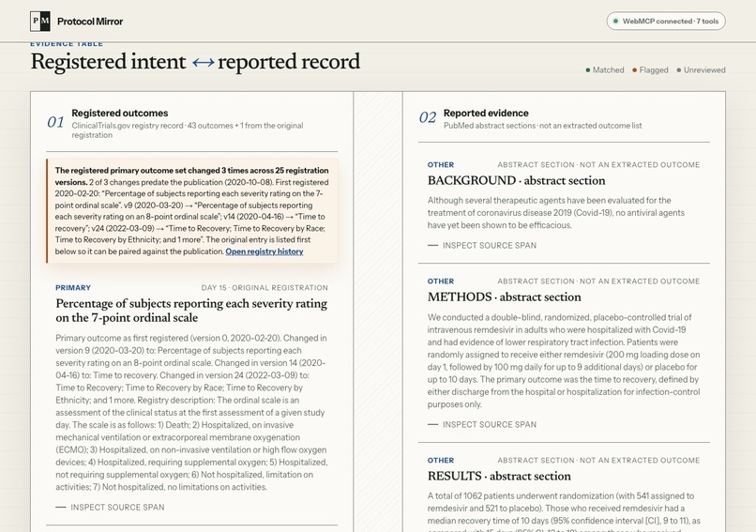
Task: Click the DAY 15 · ORIGINAL REGISTRATION label
Action: tap(265, 287)
